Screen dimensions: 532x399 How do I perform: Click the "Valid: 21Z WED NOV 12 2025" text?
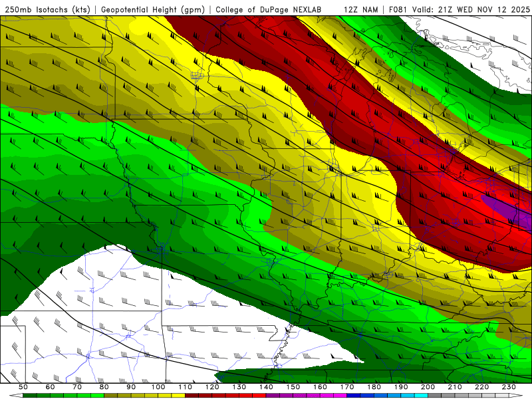pos(471,10)
